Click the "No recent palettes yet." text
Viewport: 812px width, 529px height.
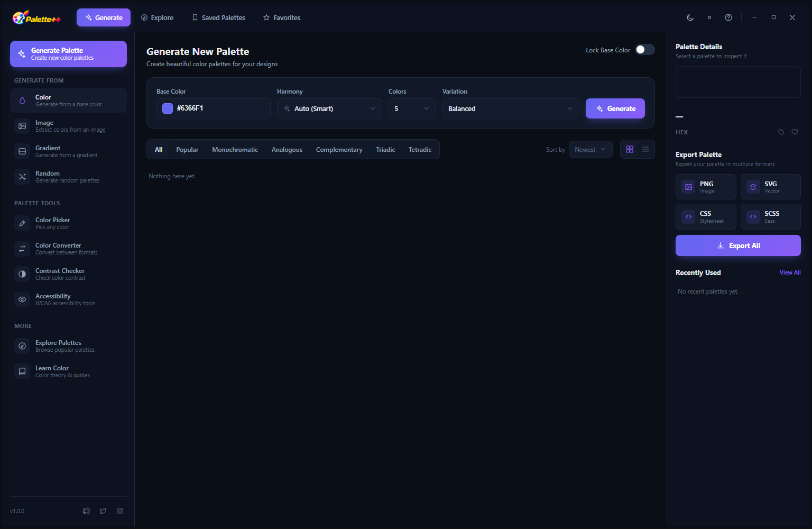tap(708, 291)
